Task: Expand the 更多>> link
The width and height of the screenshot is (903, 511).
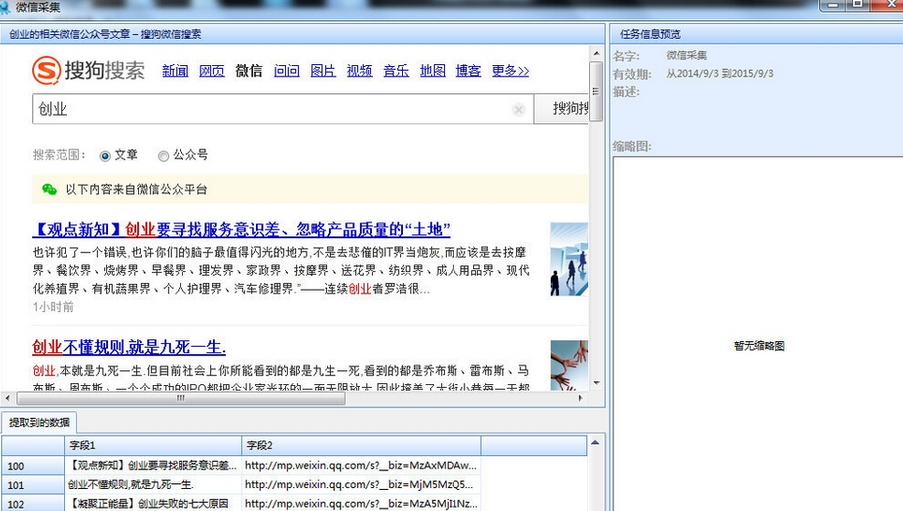Action: coord(510,71)
